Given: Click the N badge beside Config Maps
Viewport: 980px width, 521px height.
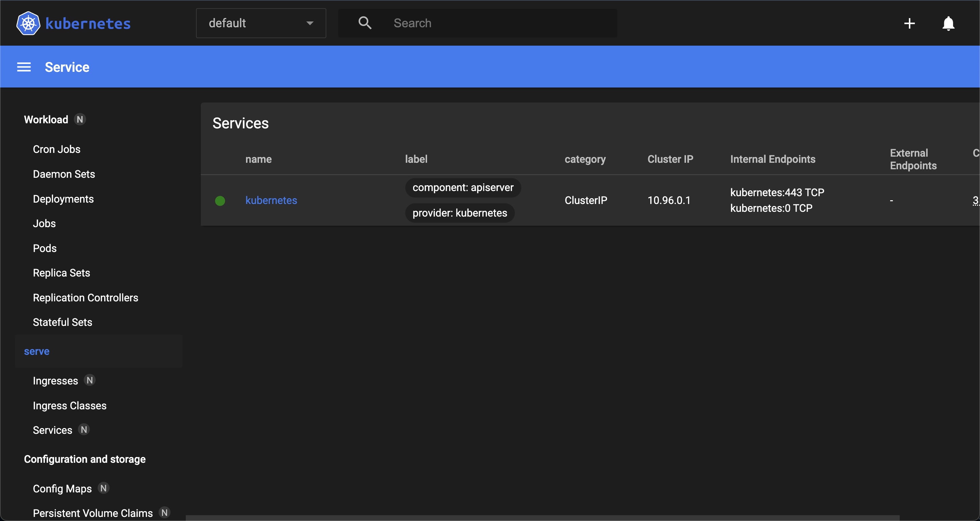Looking at the screenshot, I should click(x=103, y=488).
